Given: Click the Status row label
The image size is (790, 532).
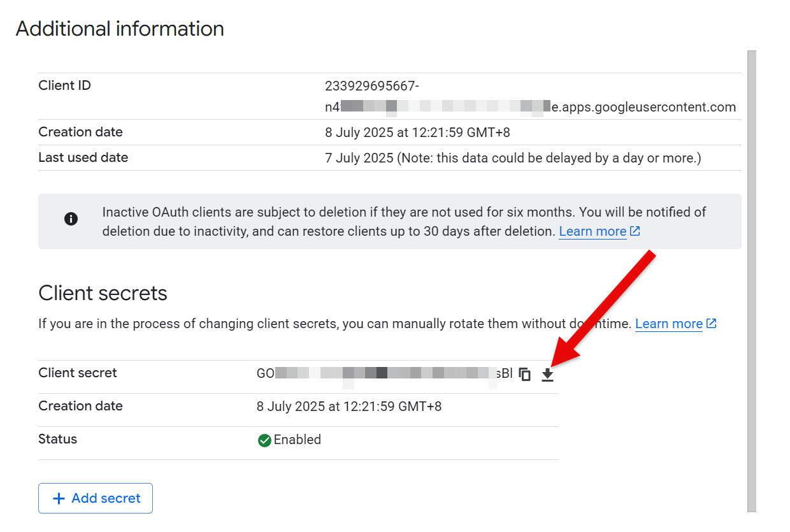Looking at the screenshot, I should (57, 440).
